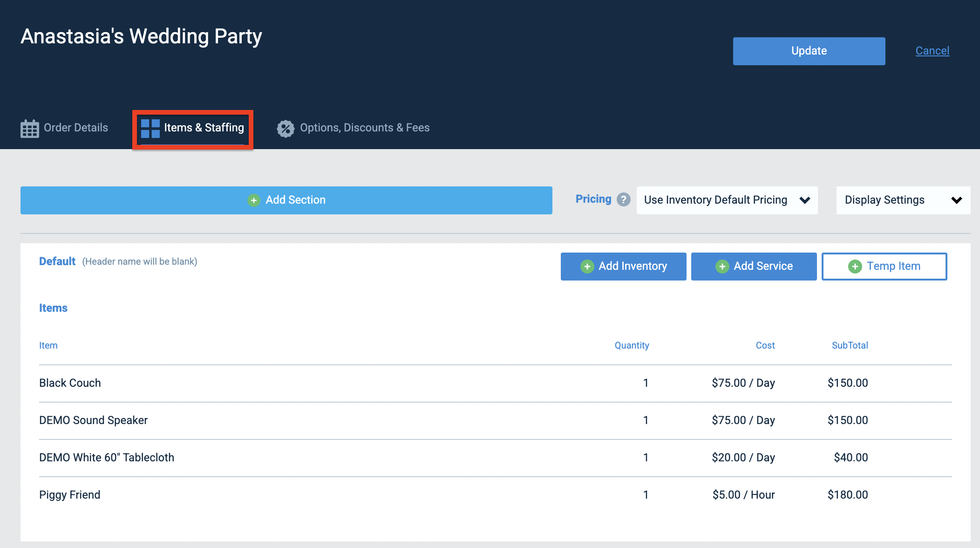Click the green plus icon on Add Inventory
The image size is (980, 548).
(587, 267)
